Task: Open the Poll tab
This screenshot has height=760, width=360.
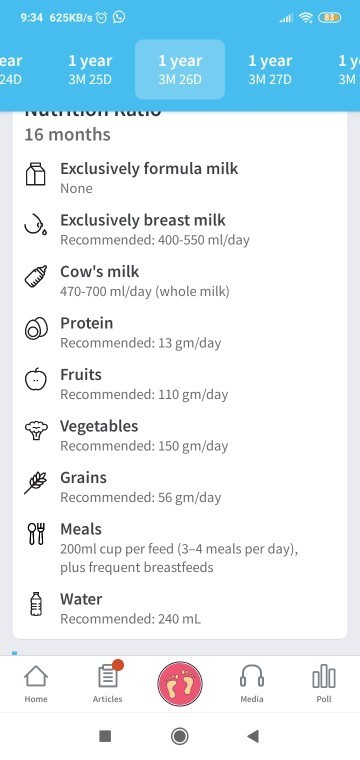Action: (x=324, y=684)
